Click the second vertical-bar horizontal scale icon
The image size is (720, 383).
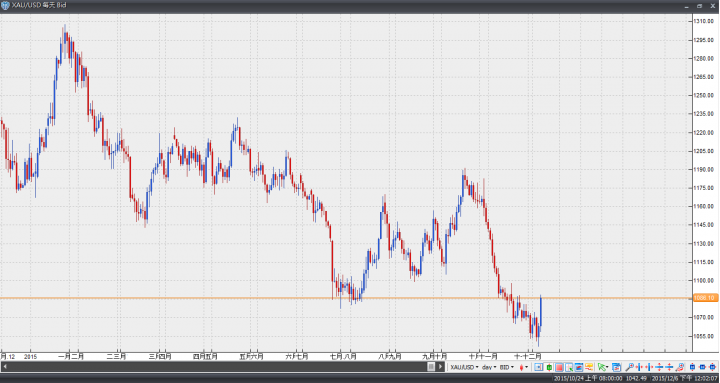pos(649,367)
